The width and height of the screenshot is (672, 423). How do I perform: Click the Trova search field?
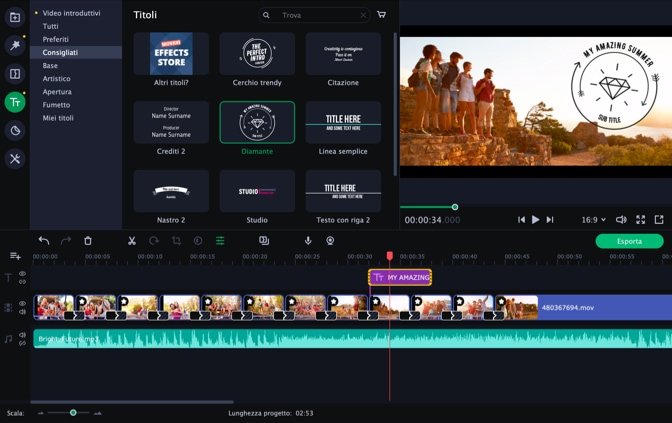click(314, 15)
